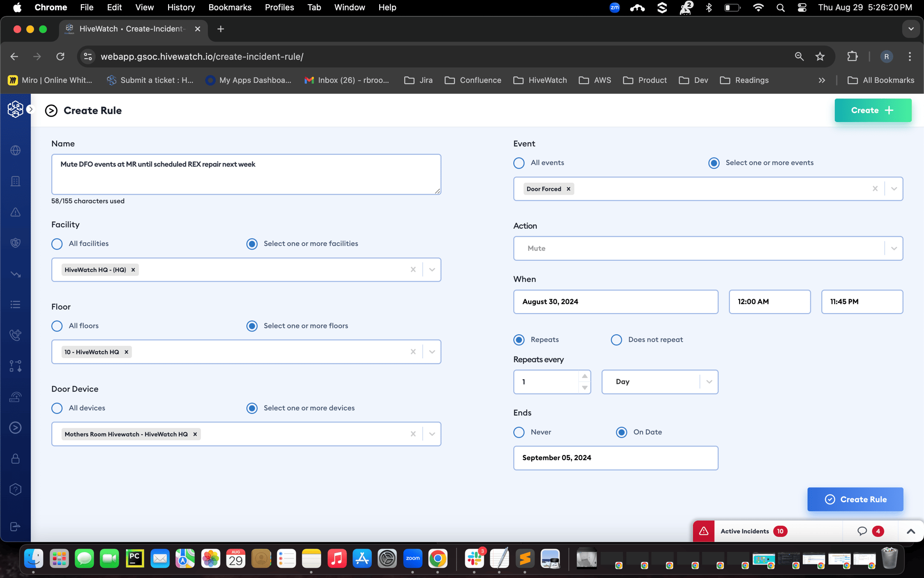Open the Profiles menu in menu bar

click(x=279, y=7)
